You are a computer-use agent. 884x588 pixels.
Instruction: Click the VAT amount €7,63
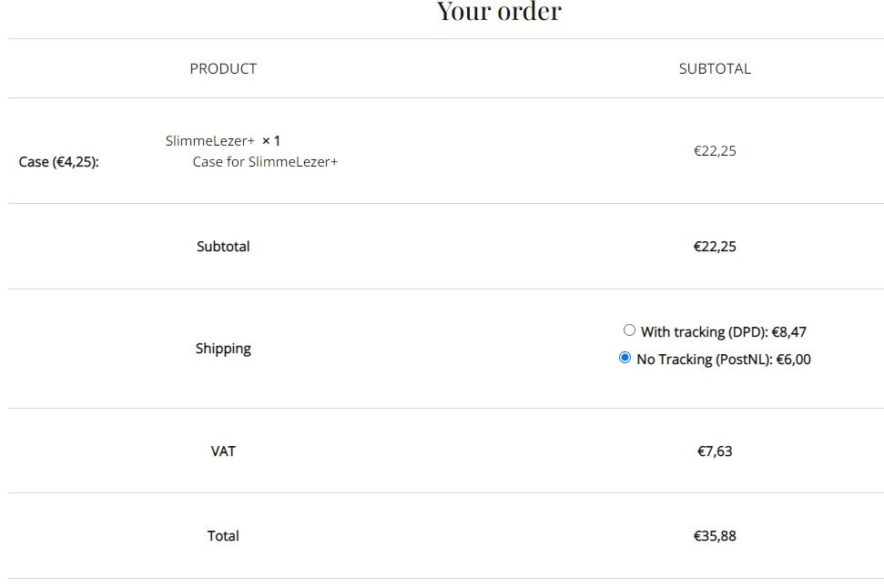click(715, 451)
